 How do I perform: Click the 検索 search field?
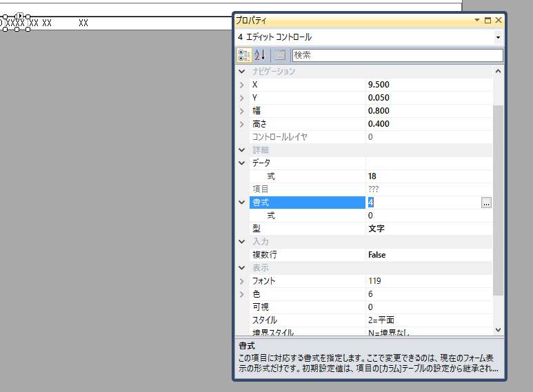(x=396, y=55)
